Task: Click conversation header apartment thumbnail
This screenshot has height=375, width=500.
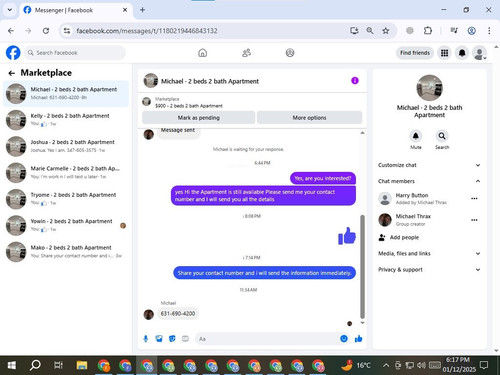Action: (151, 81)
